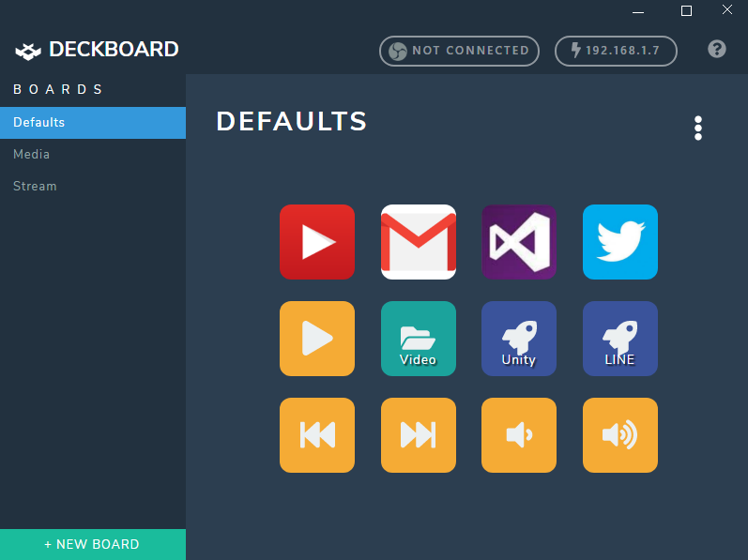Click the BOARDS sidebar heading
This screenshot has width=748, height=560.
point(58,90)
